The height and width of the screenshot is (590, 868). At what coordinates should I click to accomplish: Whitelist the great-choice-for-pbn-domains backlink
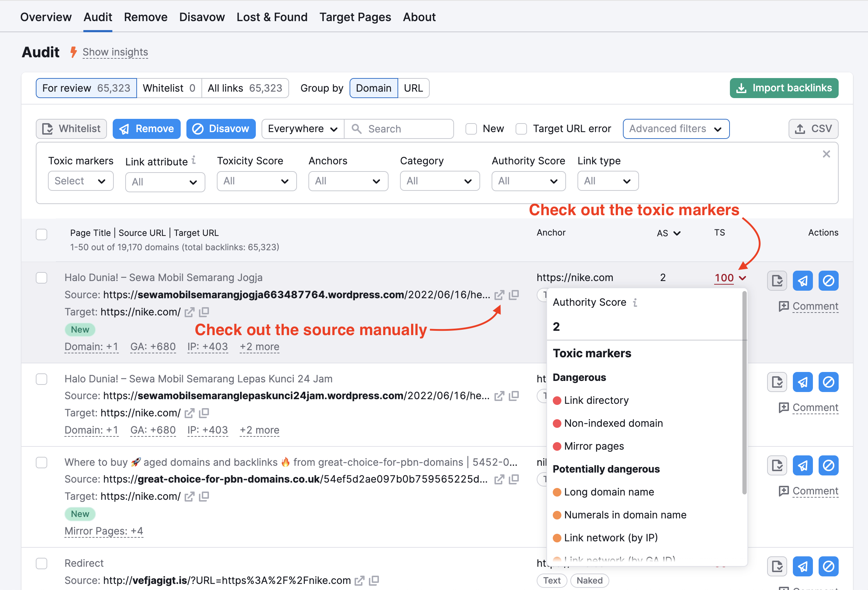tap(777, 465)
